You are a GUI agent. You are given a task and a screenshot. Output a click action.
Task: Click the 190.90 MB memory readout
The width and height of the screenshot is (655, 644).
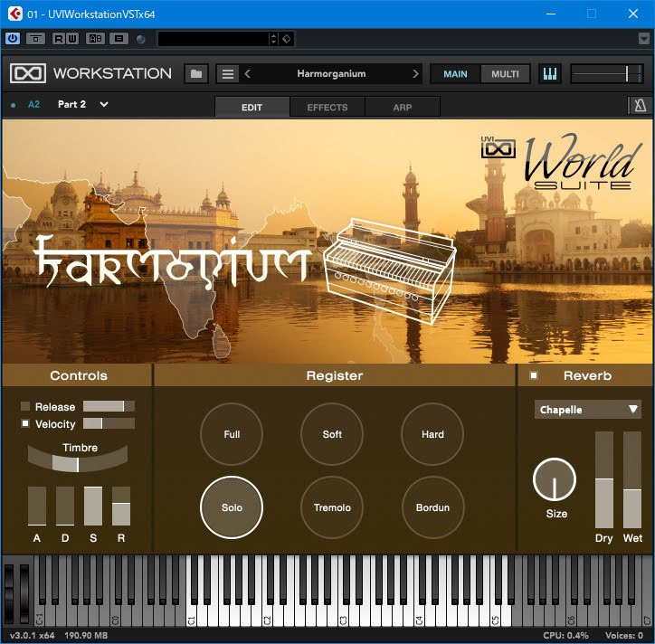tap(86, 635)
